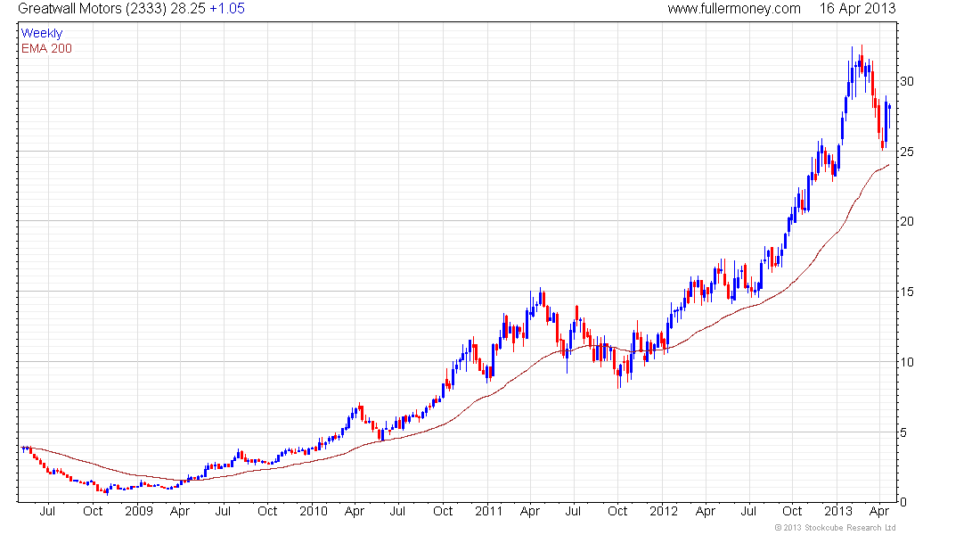Select the 2011 year label on time axis
Screen dimensions: 980x535
[x=489, y=511]
